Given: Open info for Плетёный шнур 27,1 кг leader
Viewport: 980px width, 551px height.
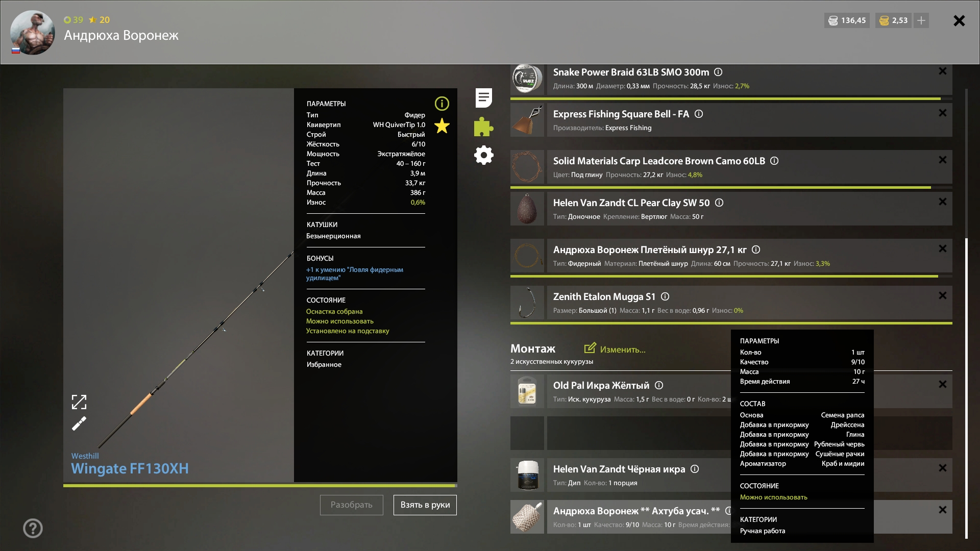Looking at the screenshot, I should 756,249.
